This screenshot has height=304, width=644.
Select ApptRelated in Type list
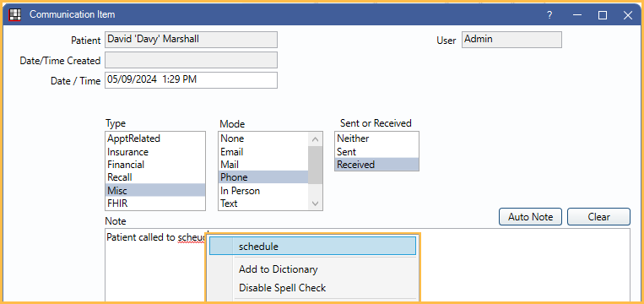click(155, 138)
